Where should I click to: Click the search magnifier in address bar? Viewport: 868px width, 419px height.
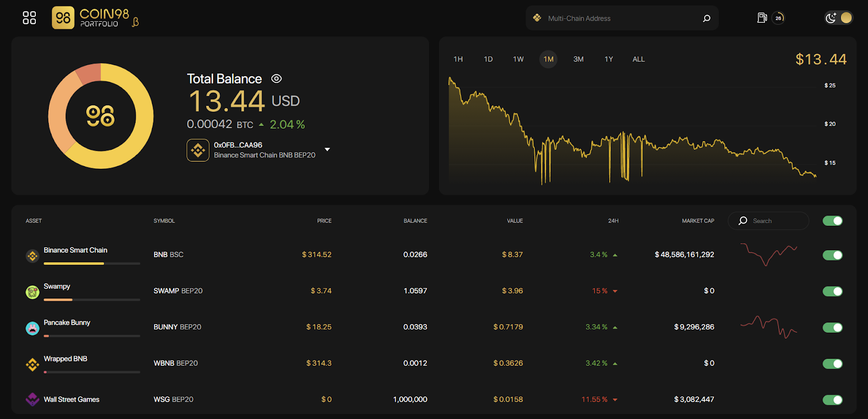pos(706,18)
